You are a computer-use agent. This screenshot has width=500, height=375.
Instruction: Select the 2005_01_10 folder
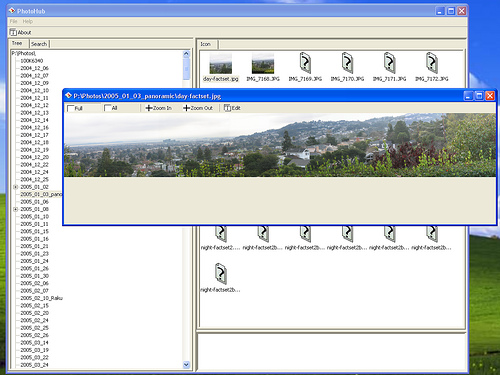click(x=34, y=217)
